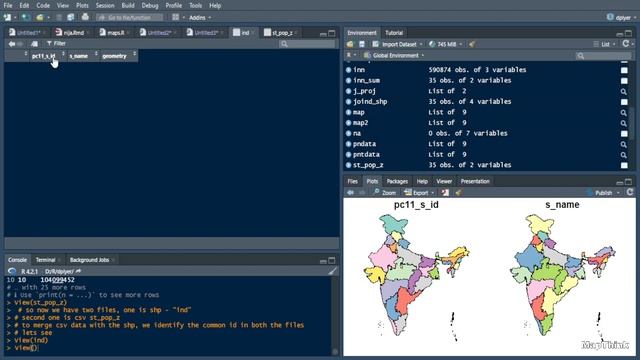View st_pop_z data table grid icon
This screenshot has width=640, height=360.
(x=624, y=166)
